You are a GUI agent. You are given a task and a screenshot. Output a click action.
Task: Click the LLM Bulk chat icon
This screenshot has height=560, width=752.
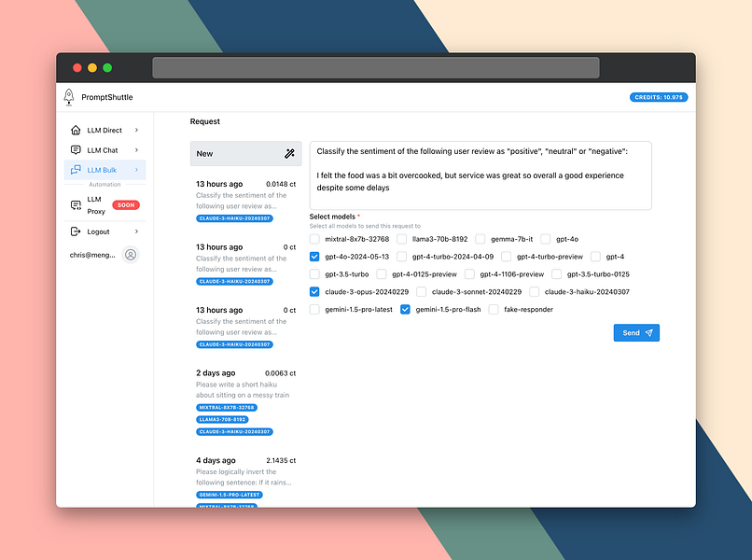76,170
